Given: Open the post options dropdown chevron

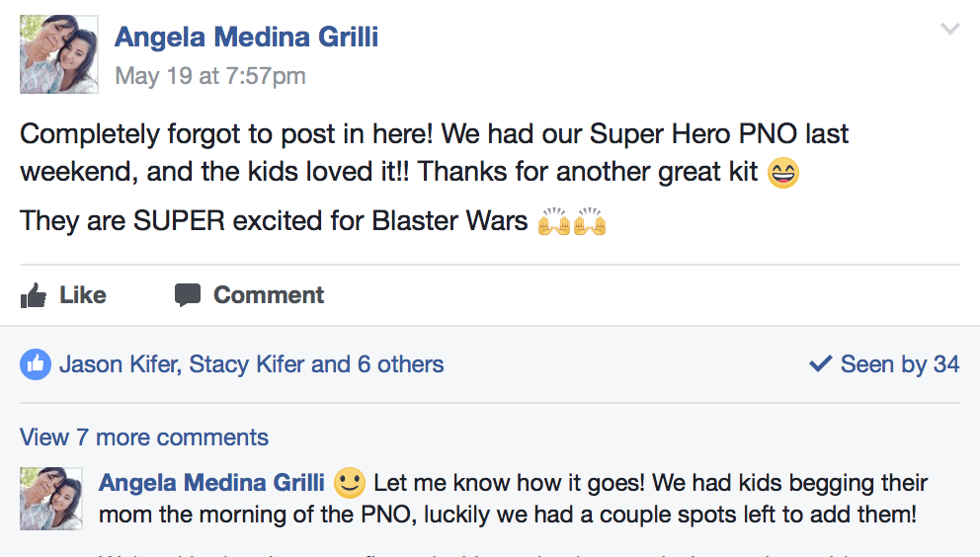Looking at the screenshot, I should click(949, 30).
